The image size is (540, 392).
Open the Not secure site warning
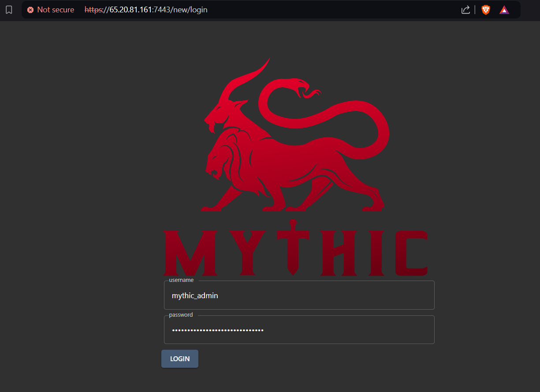(x=51, y=10)
